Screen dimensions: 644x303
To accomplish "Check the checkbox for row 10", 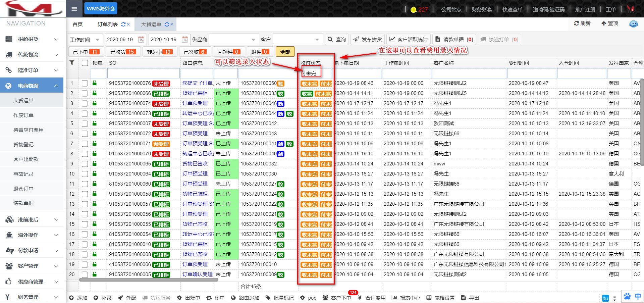I will click(x=85, y=174).
